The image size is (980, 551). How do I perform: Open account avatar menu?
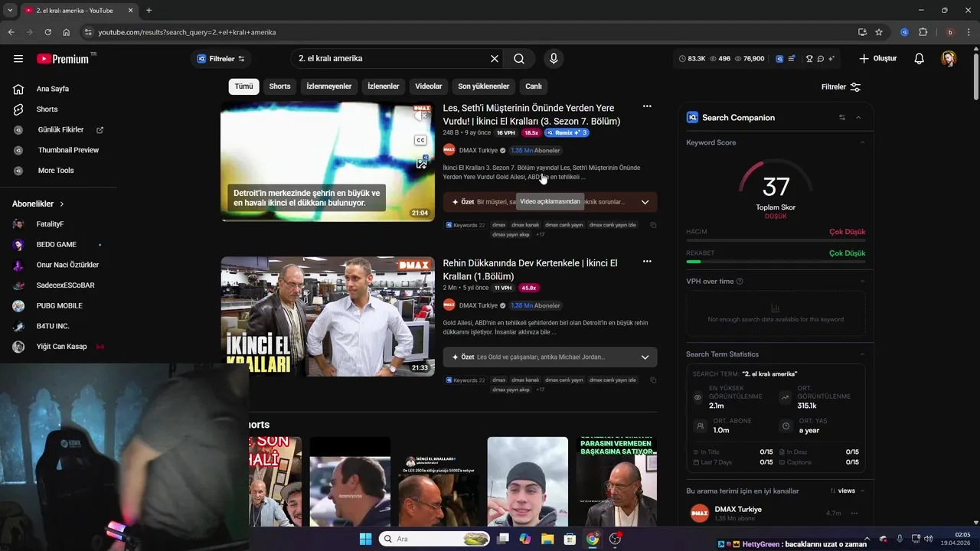pos(949,59)
